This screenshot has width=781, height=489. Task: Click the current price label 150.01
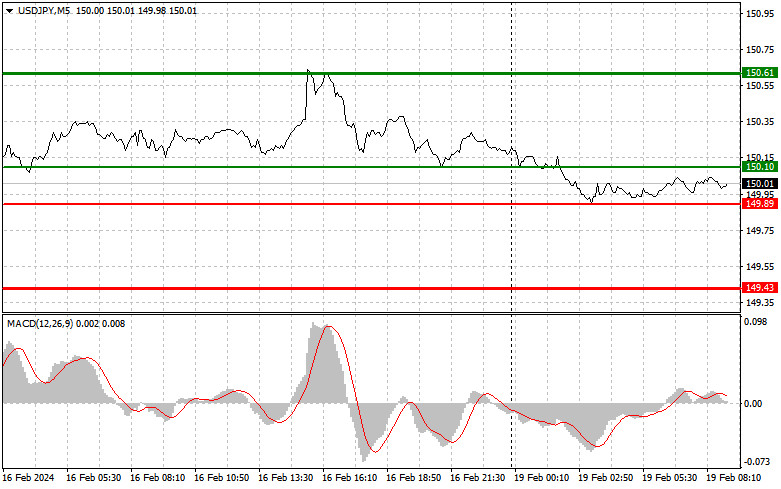(x=760, y=184)
